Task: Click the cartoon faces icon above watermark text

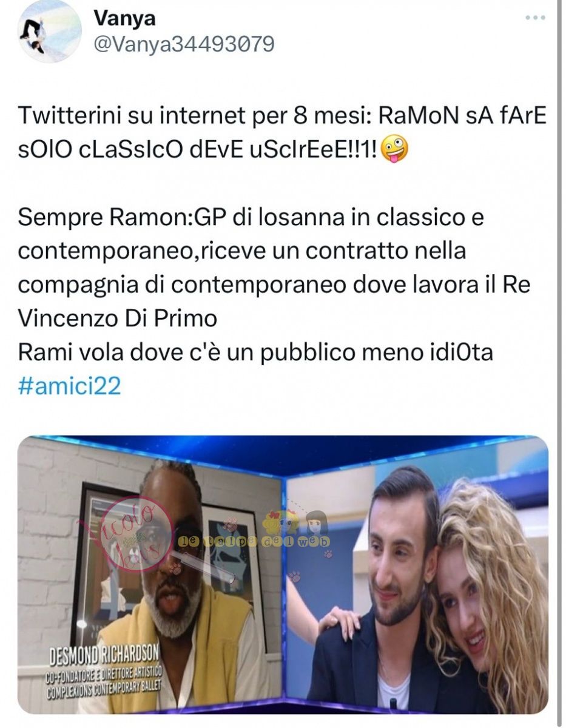Action: (294, 522)
